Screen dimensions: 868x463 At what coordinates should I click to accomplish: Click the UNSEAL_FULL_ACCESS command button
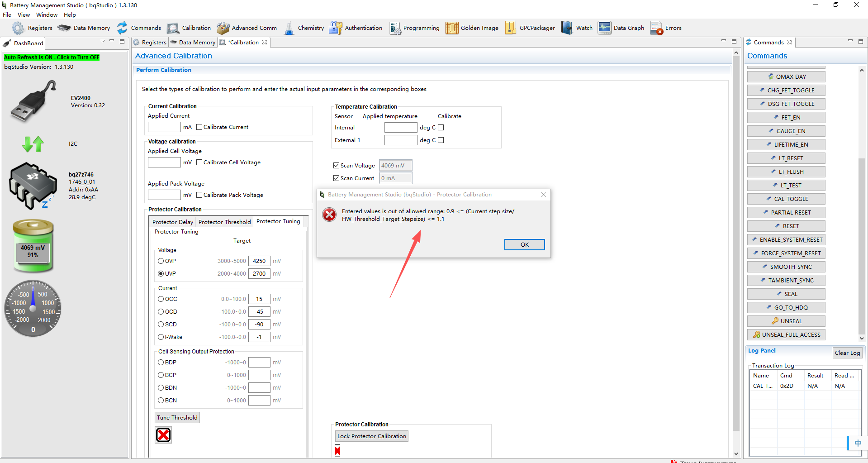(x=787, y=335)
